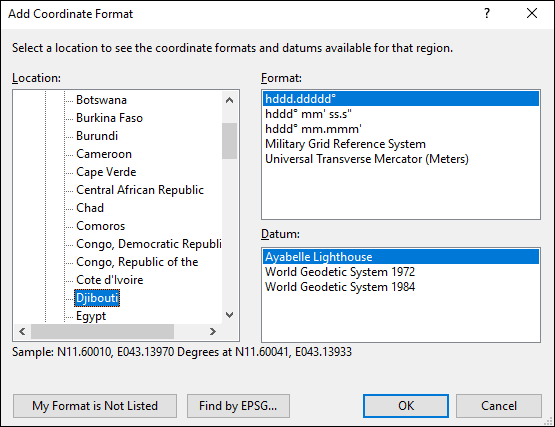The width and height of the screenshot is (555, 427).
Task: Select hddd° mm' ss.s" format
Action: (401, 114)
